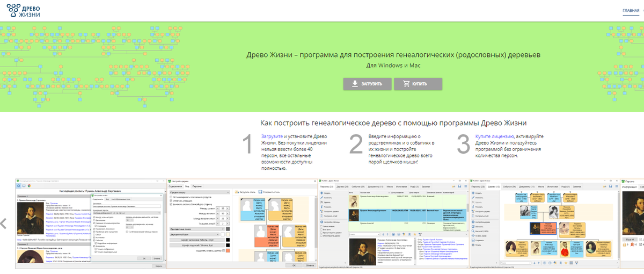644x274 pixels.
Task: Click the headline 'Древо Жизни – программа для построения'
Action: 393,55
